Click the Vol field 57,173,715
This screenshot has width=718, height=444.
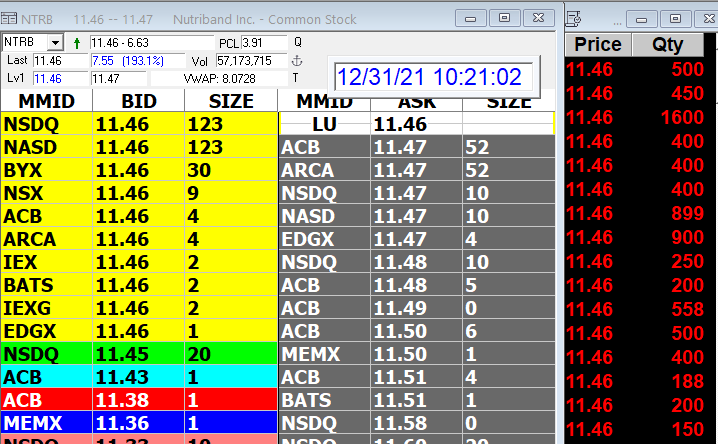click(x=251, y=60)
